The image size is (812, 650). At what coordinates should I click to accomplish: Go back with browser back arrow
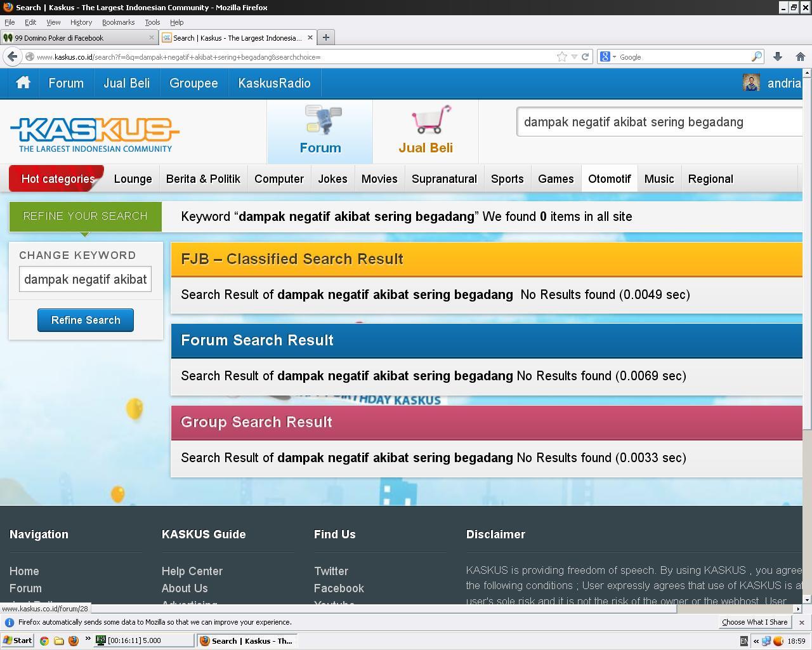(12, 56)
